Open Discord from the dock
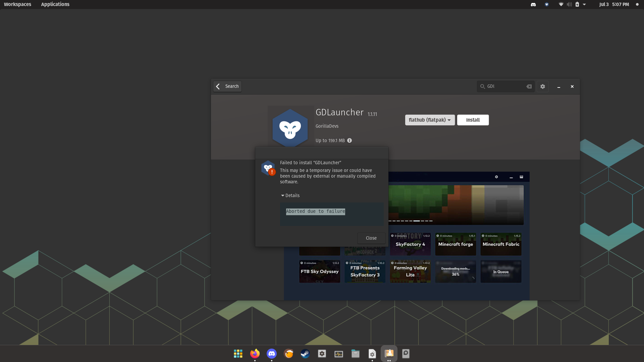The image size is (644, 362). tap(271, 354)
